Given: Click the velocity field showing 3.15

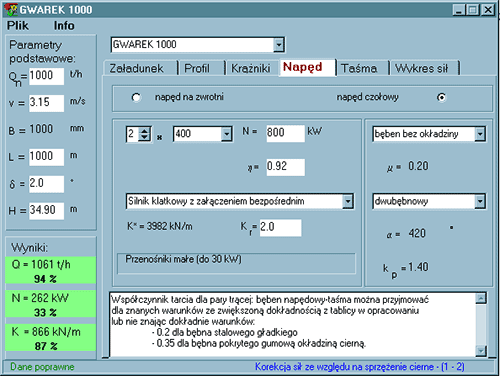Looking at the screenshot, I should [46, 103].
